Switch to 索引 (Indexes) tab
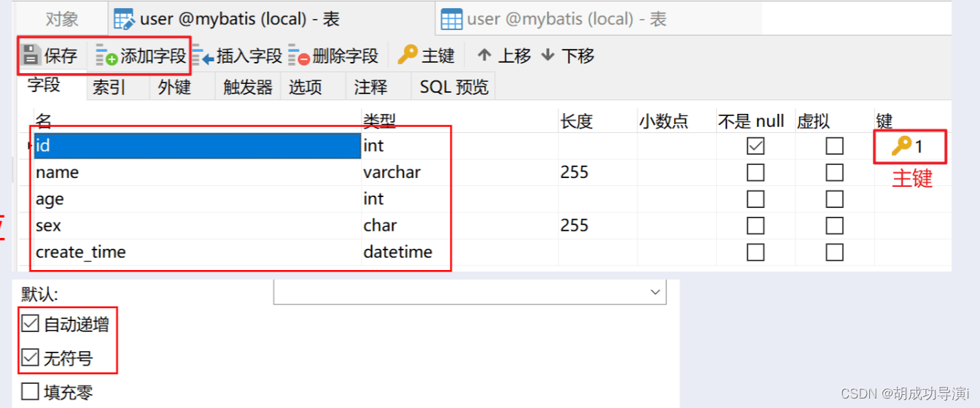The width and height of the screenshot is (980, 408). [109, 88]
